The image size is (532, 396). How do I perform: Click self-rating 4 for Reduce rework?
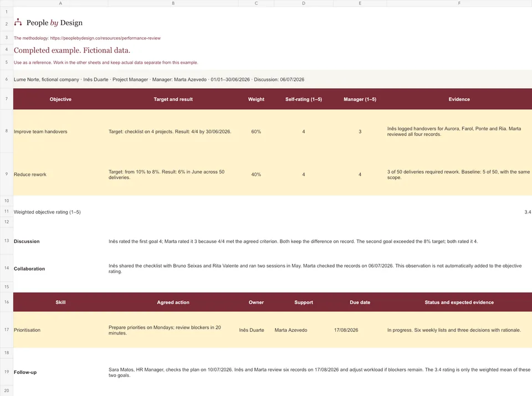tap(304, 174)
